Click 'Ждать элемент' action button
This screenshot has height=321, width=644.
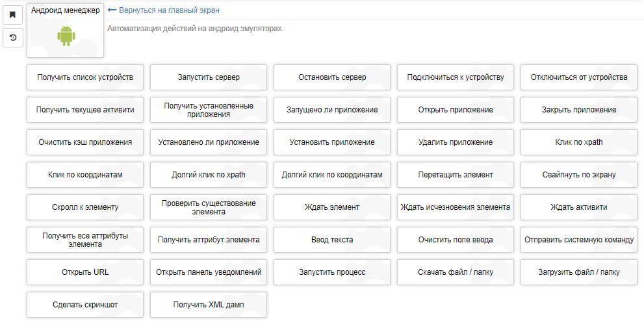pyautogui.click(x=332, y=207)
